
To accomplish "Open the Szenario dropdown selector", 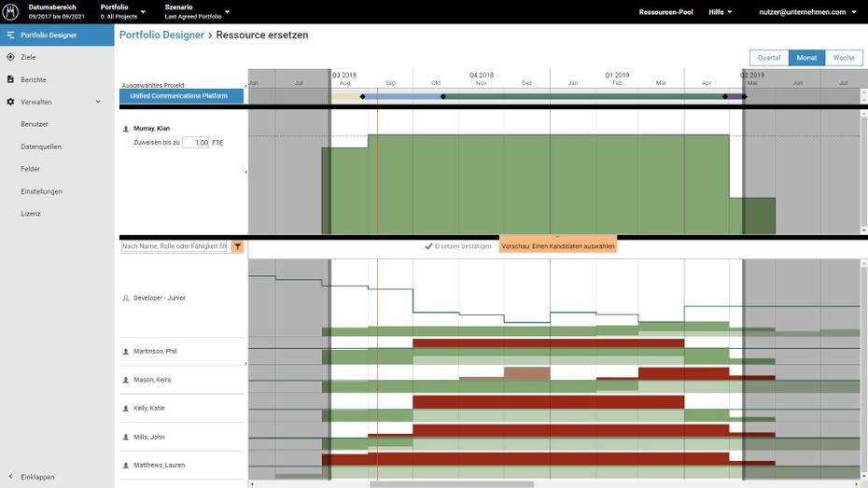I will click(x=197, y=11).
